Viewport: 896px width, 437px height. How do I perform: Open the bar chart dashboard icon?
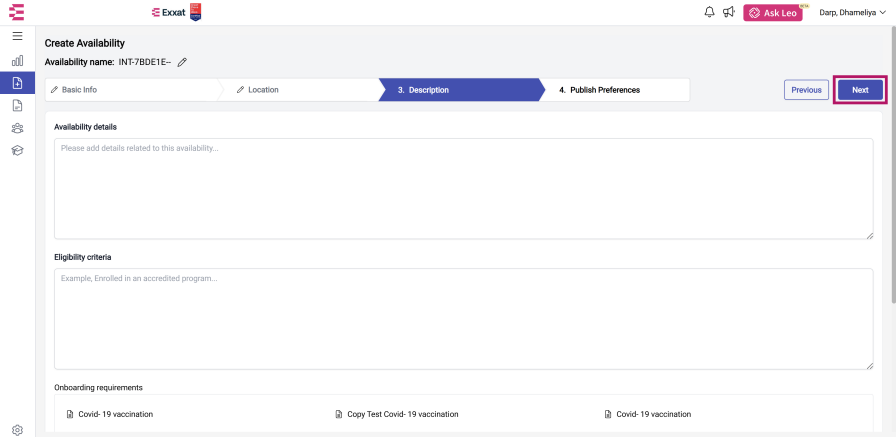(17, 60)
